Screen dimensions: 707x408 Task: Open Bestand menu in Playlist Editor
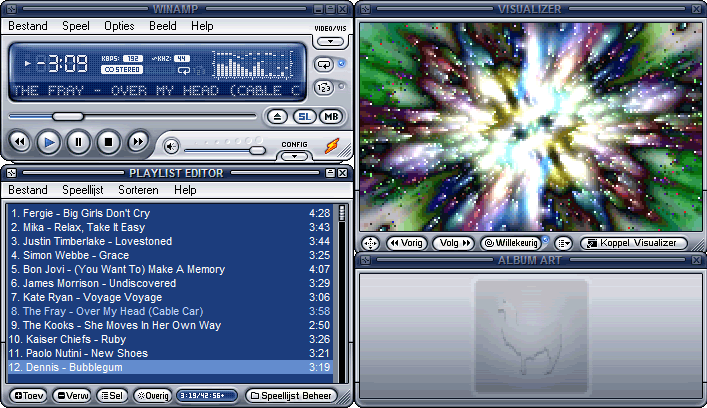click(28, 190)
